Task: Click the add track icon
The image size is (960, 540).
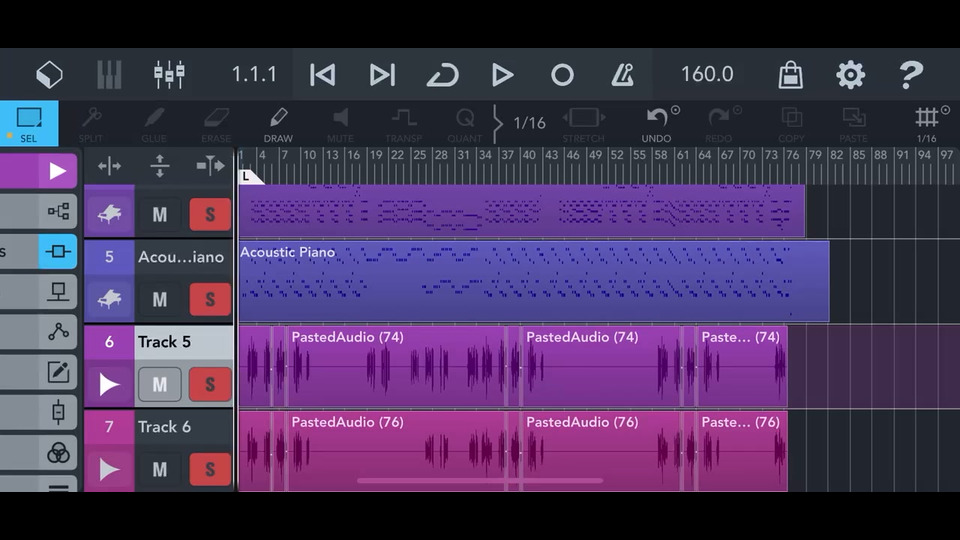Action: pos(210,166)
